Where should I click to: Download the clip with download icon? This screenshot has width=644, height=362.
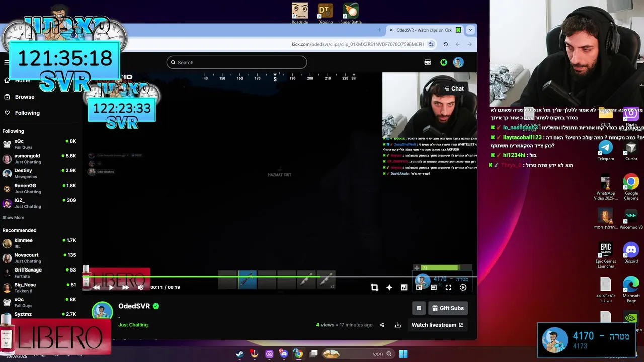coord(398,325)
